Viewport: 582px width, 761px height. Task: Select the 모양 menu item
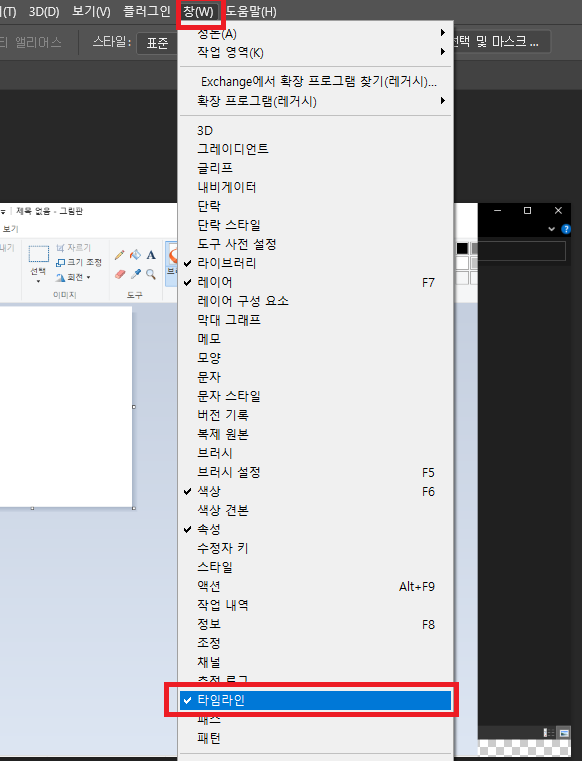point(316,358)
